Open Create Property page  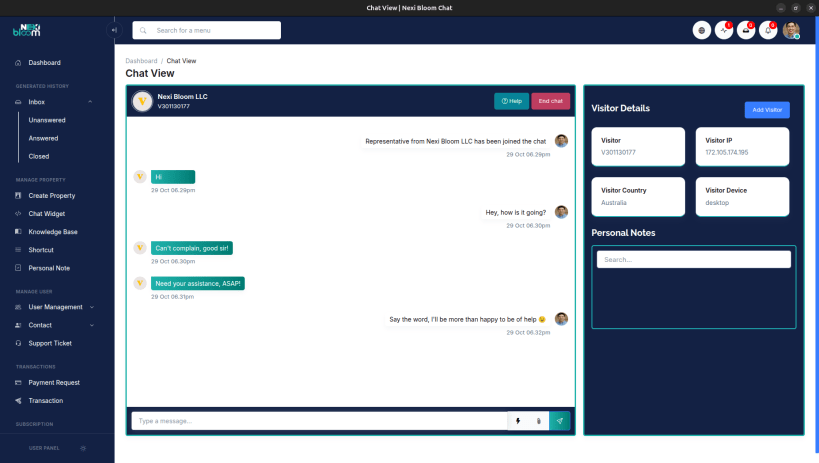point(52,195)
